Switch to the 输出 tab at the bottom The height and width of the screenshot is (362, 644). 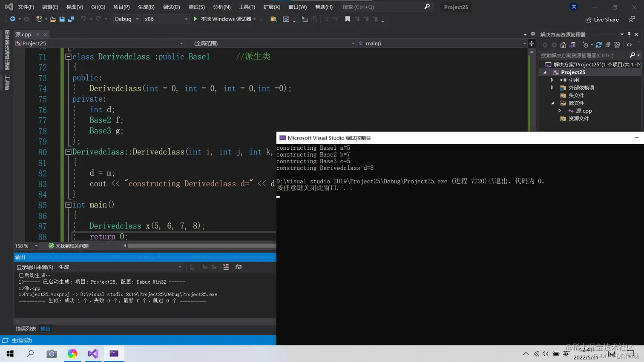45,329
